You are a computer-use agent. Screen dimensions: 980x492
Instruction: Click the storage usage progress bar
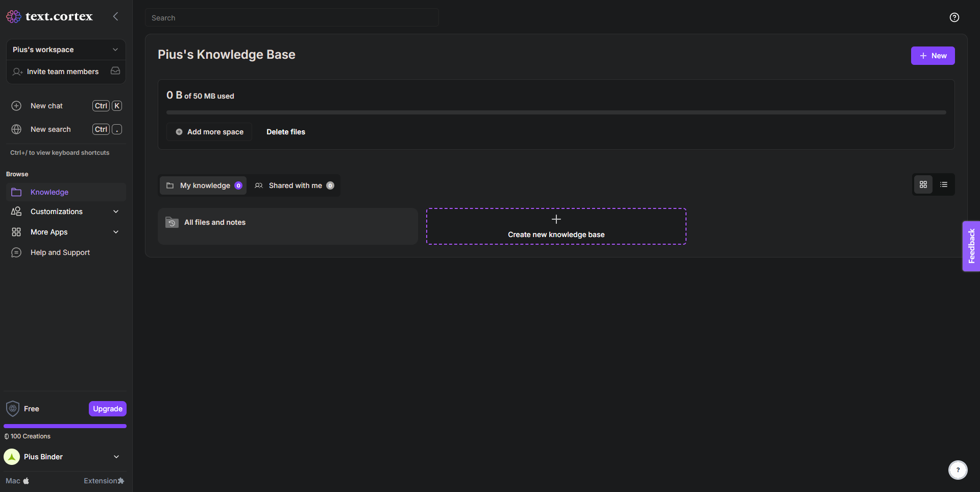pos(556,112)
